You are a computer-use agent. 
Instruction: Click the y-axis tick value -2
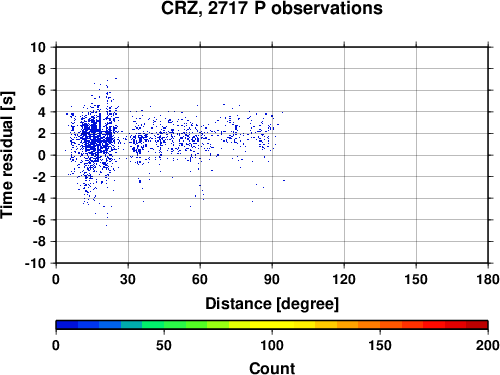(x=39, y=177)
